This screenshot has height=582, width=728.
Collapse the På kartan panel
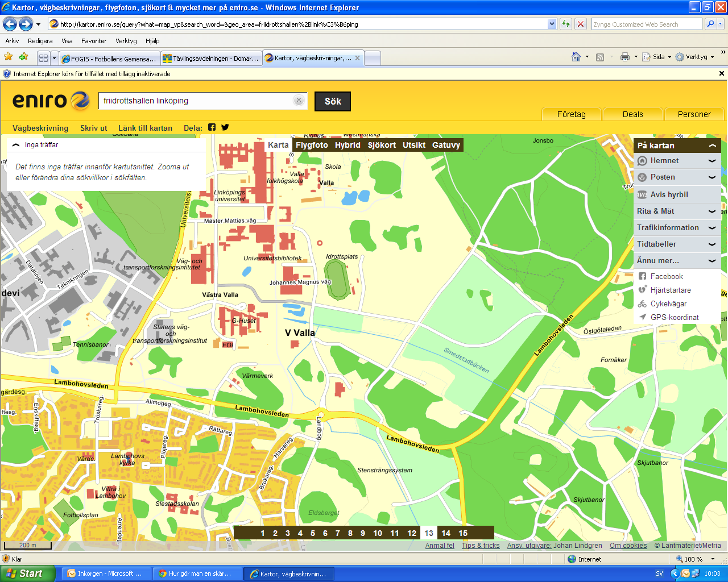[x=712, y=145]
